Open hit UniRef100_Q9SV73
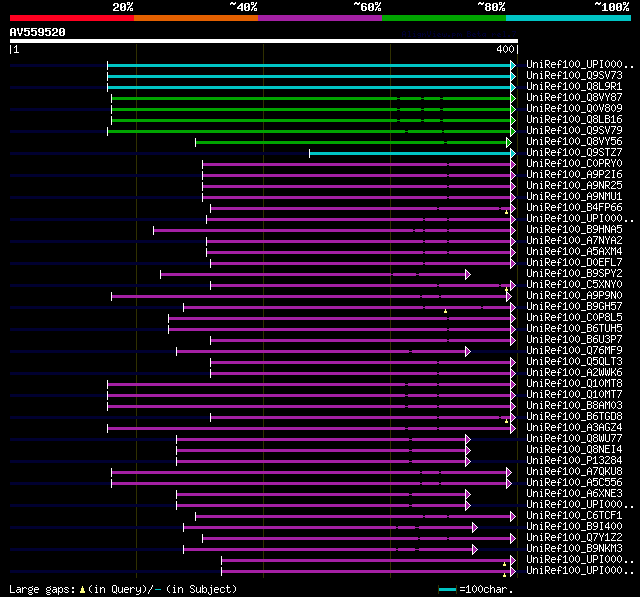640x597 pixels. pyautogui.click(x=574, y=75)
